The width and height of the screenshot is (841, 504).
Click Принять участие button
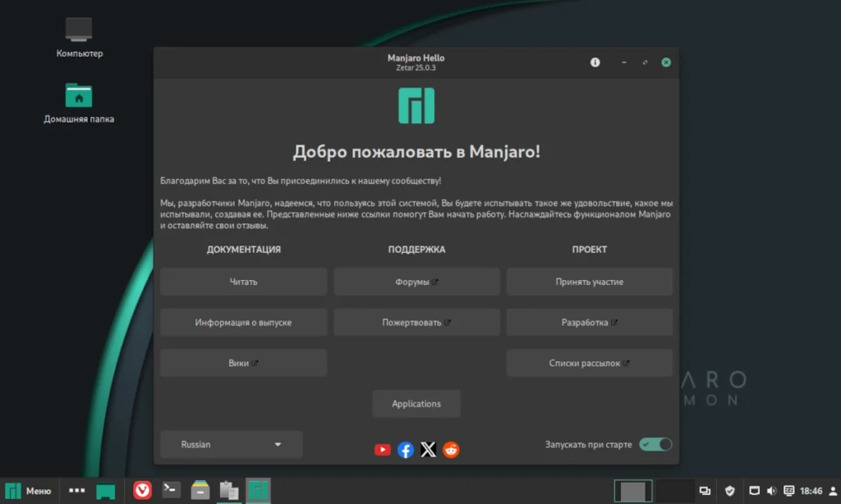[590, 282]
